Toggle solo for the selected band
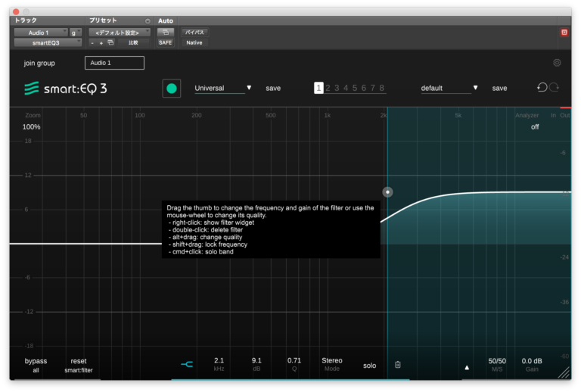This screenshot has width=581, height=392. (369, 366)
